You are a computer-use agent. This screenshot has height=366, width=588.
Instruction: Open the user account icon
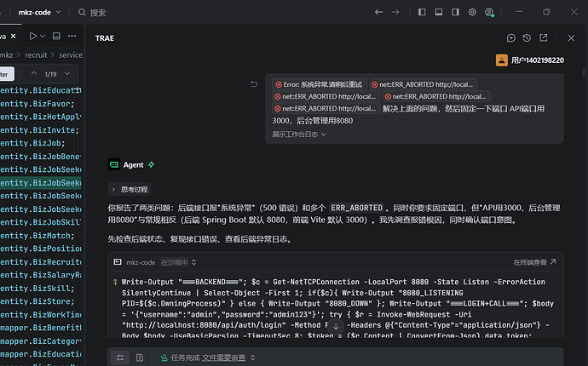(x=489, y=13)
